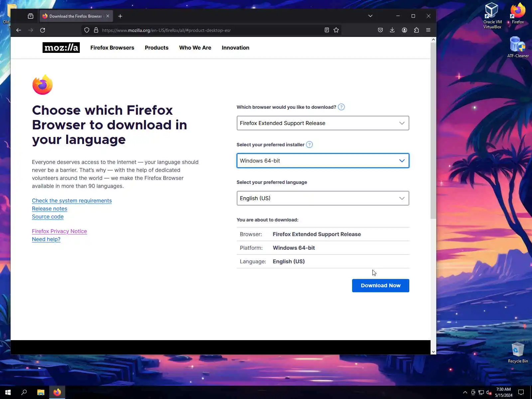Viewport: 532px width, 399px height.
Task: Click the 'Windows 64-bit' platform value text
Action: click(294, 248)
